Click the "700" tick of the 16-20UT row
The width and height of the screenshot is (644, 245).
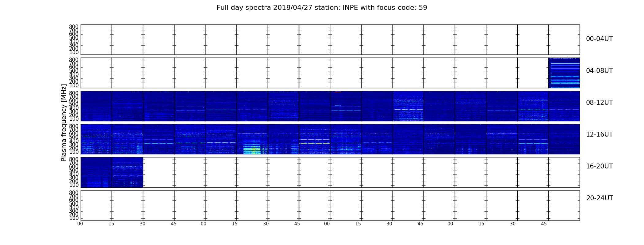pyautogui.click(x=74, y=163)
